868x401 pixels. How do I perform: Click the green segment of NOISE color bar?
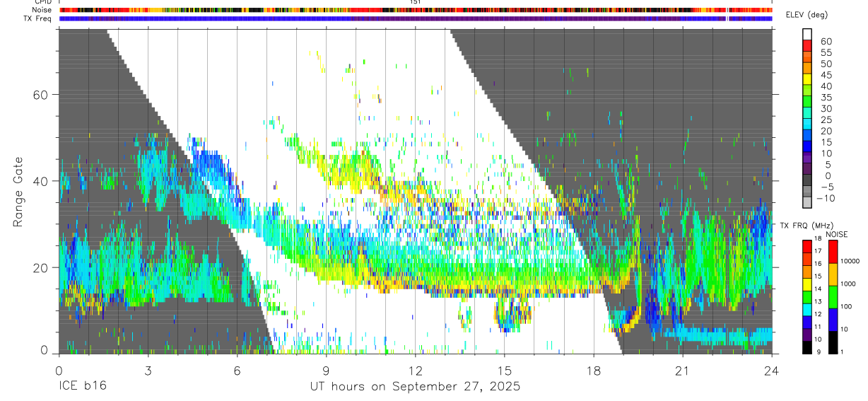point(832,296)
